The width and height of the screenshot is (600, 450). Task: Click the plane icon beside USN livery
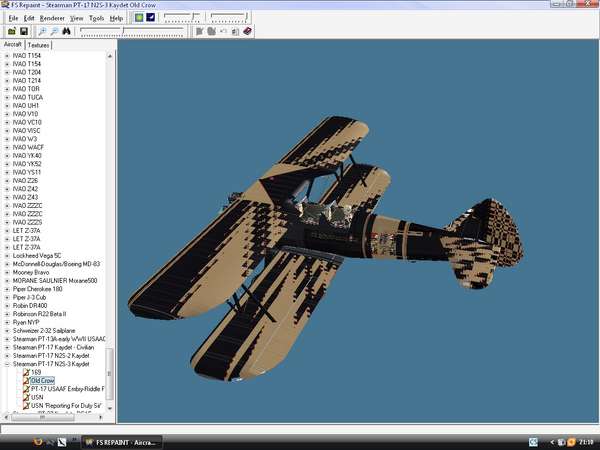tap(26, 397)
